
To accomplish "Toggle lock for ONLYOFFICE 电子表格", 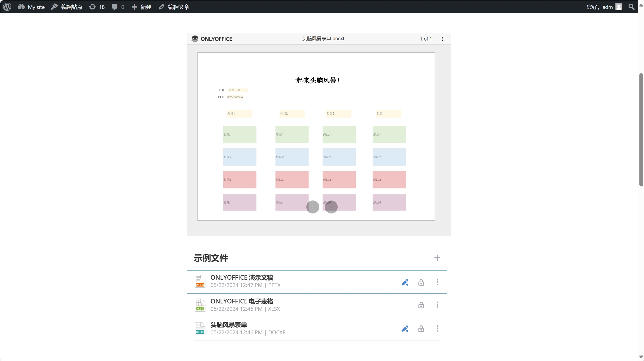I will (421, 305).
